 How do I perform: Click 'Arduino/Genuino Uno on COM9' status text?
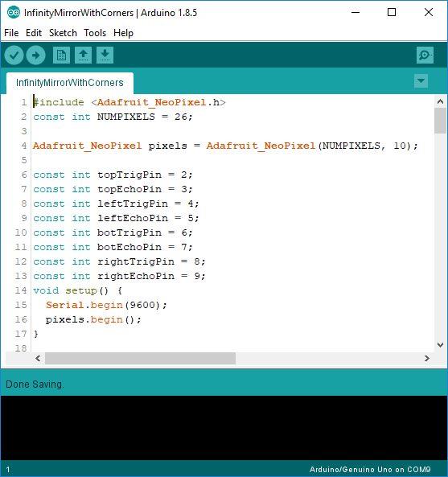pos(370,470)
